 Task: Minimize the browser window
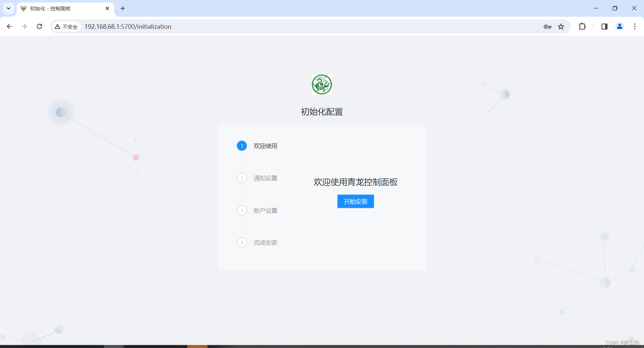(x=596, y=8)
